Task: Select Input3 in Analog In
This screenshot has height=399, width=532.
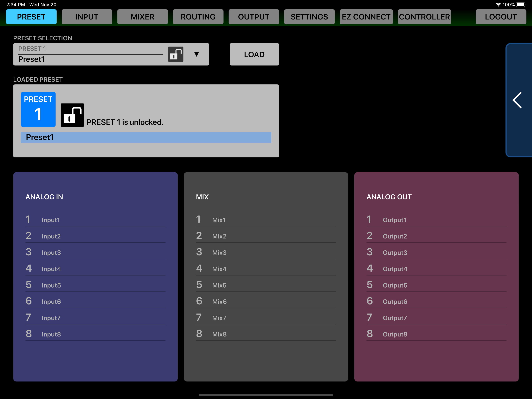Action: click(95, 252)
